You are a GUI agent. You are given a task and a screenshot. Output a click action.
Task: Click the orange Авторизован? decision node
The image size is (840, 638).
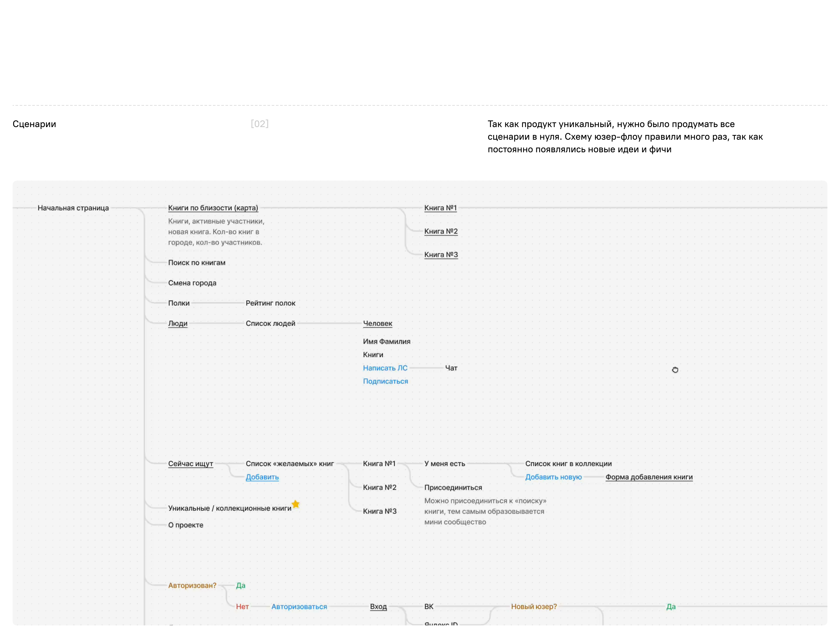click(x=192, y=585)
